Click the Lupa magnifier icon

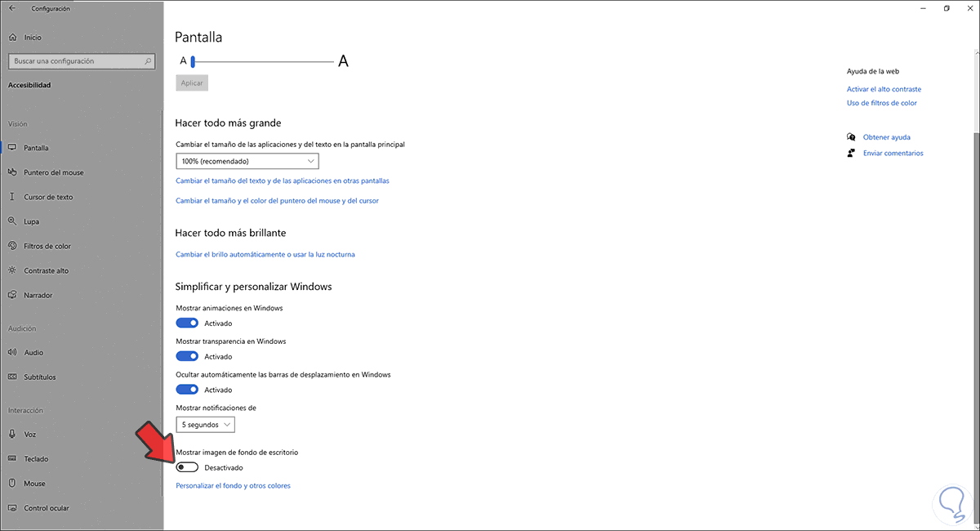coord(12,221)
